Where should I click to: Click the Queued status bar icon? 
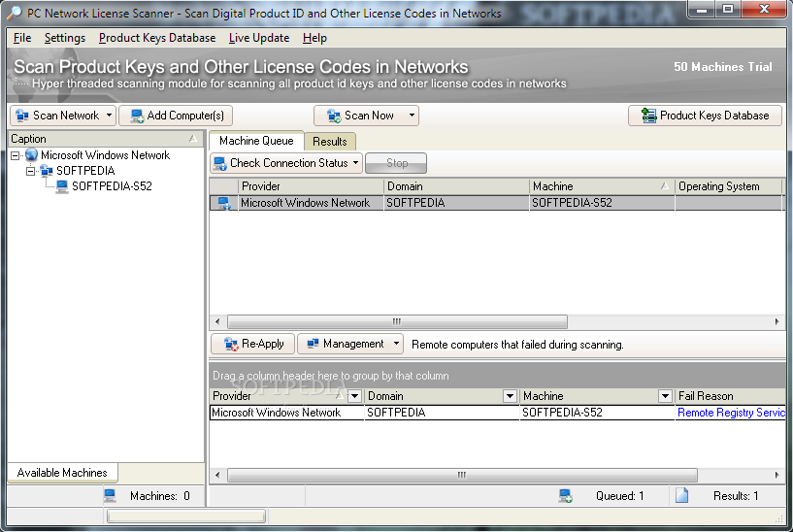[x=566, y=495]
